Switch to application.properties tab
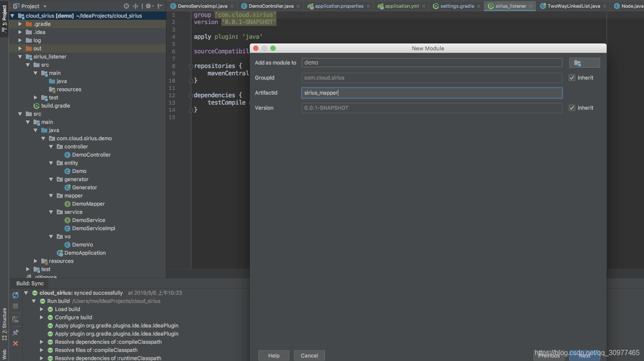The height and width of the screenshot is (361, 644). [339, 6]
